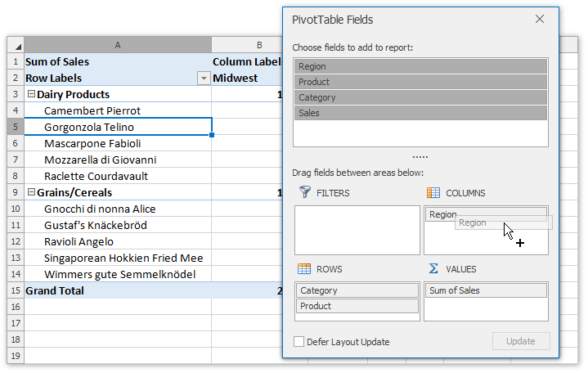This screenshot has height=373, width=588.
Task: Click the COLUMNS area icon
Action: [433, 193]
